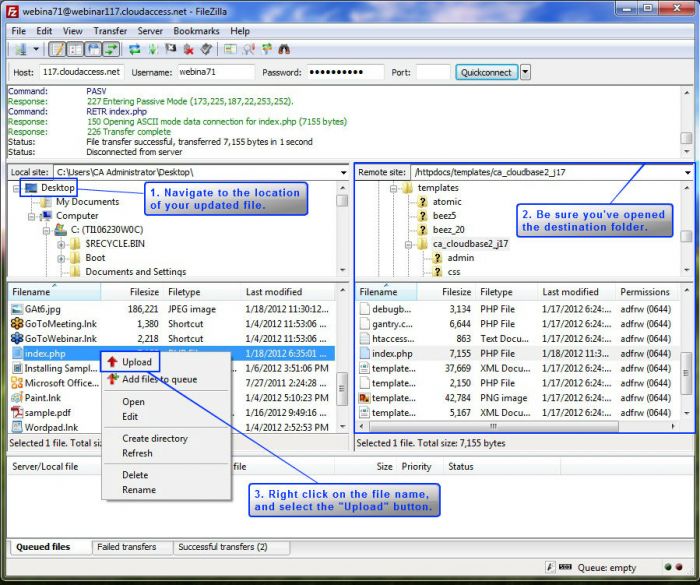Expand the $RECYCLE.BIN folder node
The image size is (700, 585).
point(61,244)
